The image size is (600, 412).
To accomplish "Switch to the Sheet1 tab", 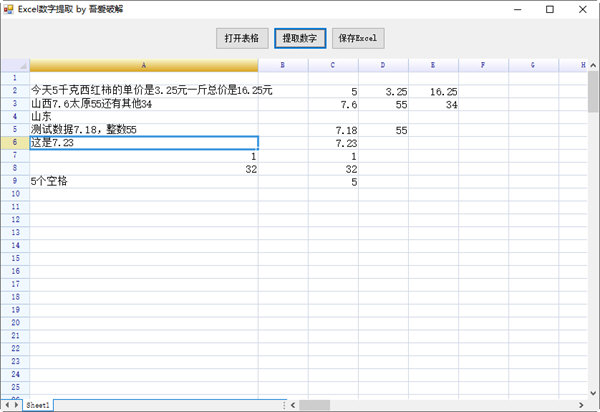I will [38, 405].
